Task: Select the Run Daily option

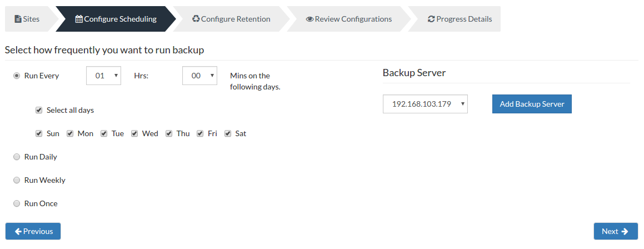Action: point(17,157)
